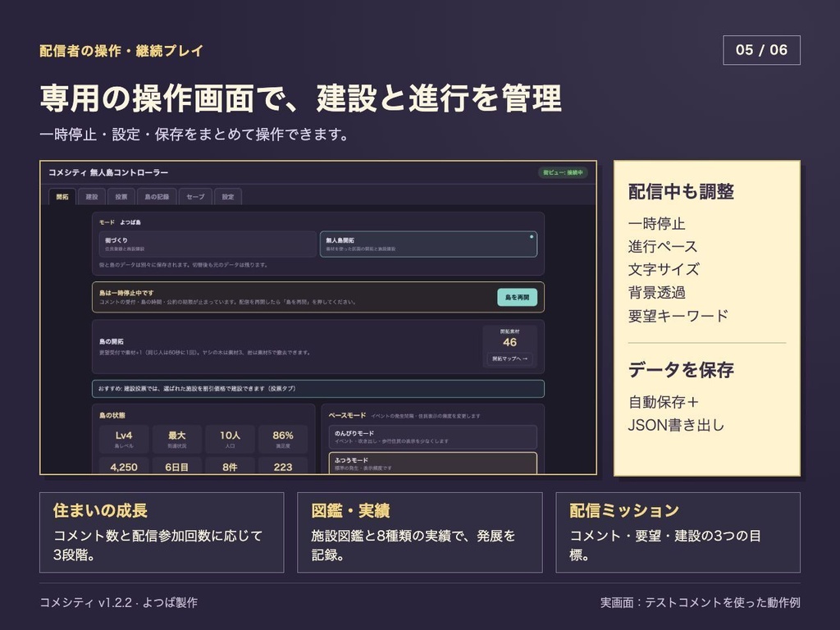This screenshot has width=840, height=630.
Task: Click the ペースモード section heading
Action: [347, 415]
